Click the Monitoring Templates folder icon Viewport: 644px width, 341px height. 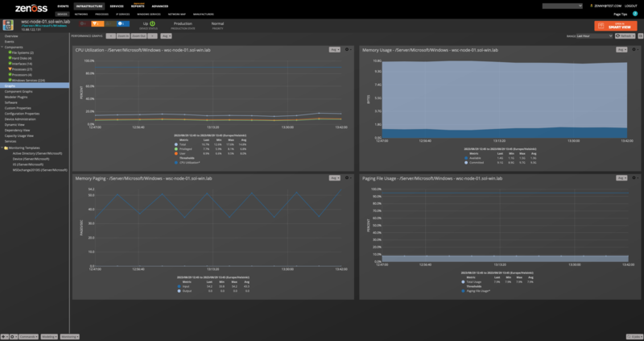click(6, 148)
